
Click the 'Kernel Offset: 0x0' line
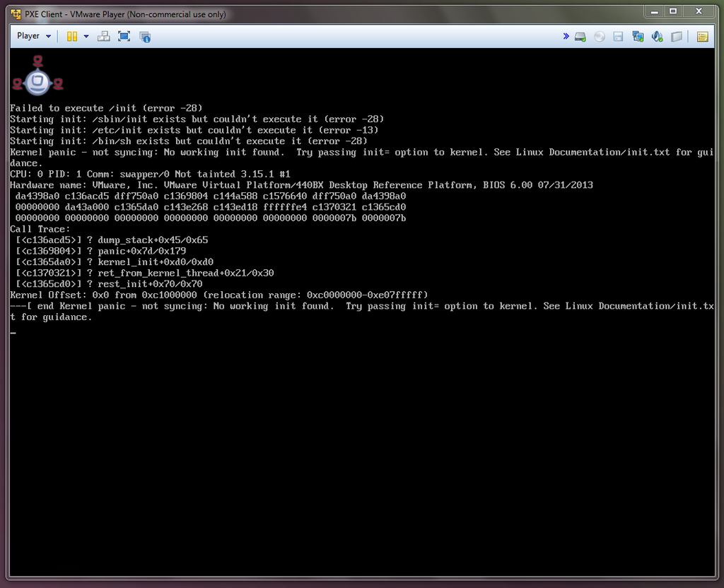(x=219, y=295)
